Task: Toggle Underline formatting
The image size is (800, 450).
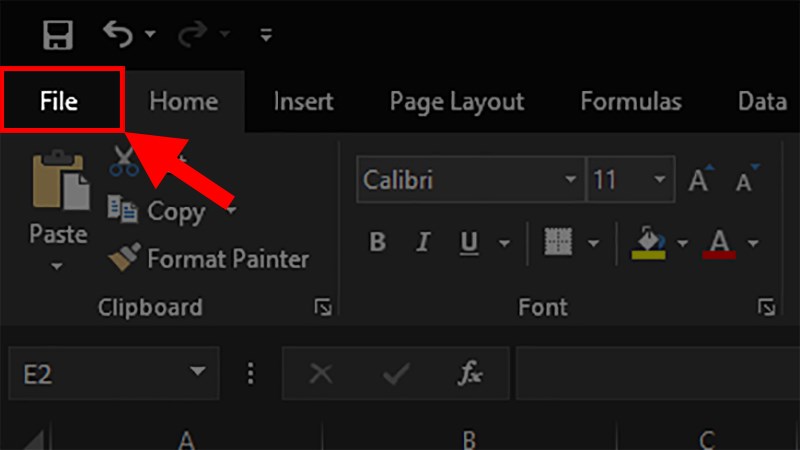Action: coord(469,243)
